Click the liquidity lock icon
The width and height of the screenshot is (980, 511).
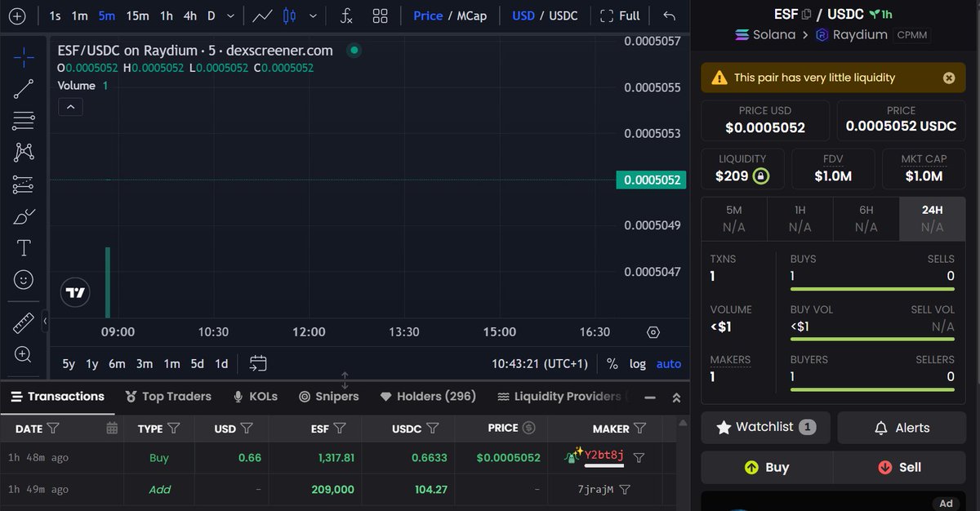coord(760,176)
